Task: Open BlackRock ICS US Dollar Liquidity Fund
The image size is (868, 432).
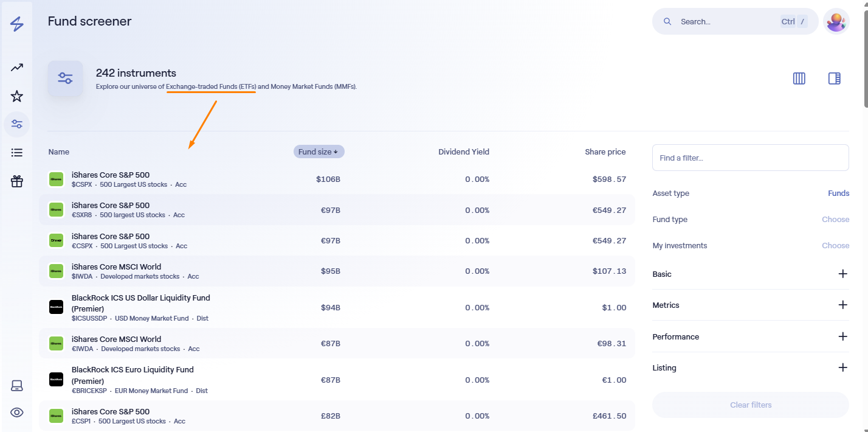Action: (337, 307)
